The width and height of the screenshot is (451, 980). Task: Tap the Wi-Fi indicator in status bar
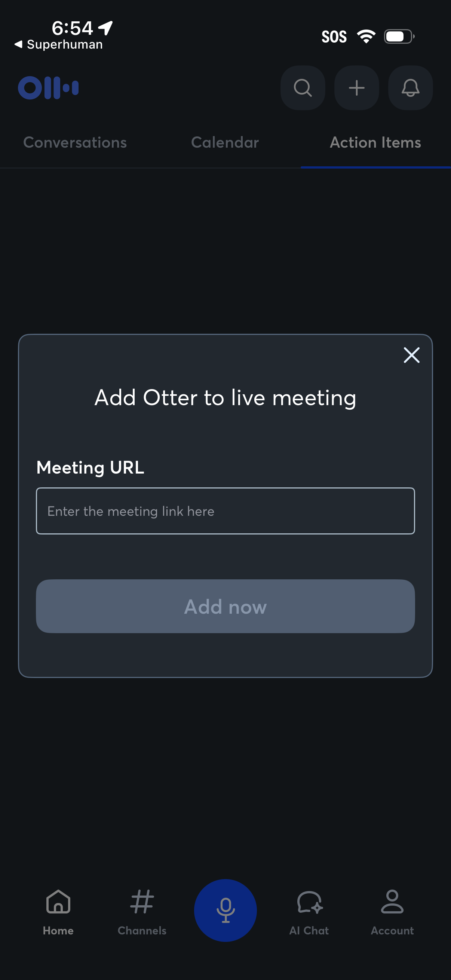365,36
